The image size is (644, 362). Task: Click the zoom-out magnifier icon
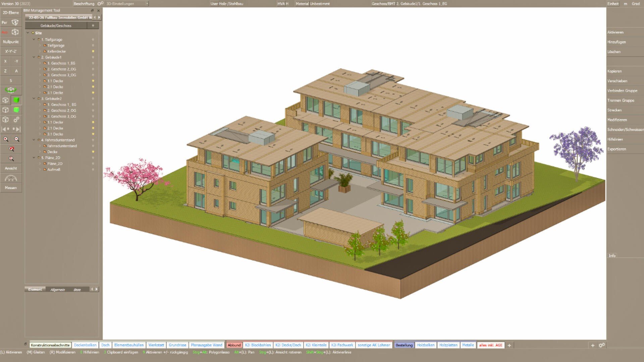pos(16,139)
